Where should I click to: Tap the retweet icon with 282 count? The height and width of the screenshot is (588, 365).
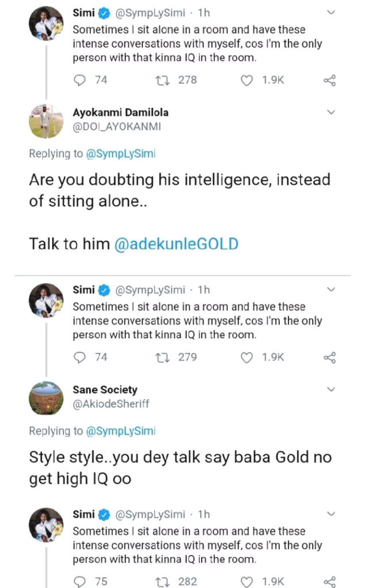coord(163,582)
